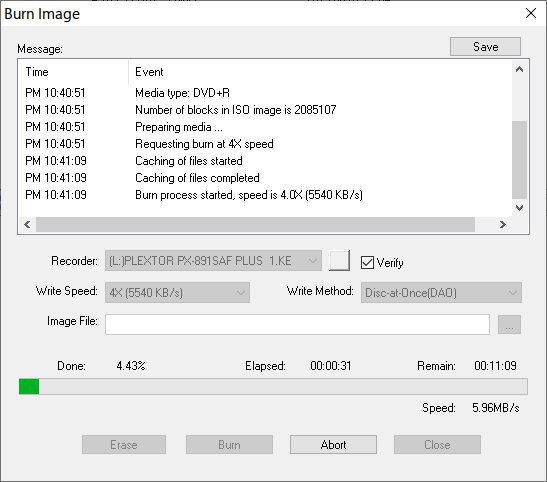Screen dimensions: 547x482
Task: Click the Time column header
Action: pyautogui.click(x=73, y=72)
